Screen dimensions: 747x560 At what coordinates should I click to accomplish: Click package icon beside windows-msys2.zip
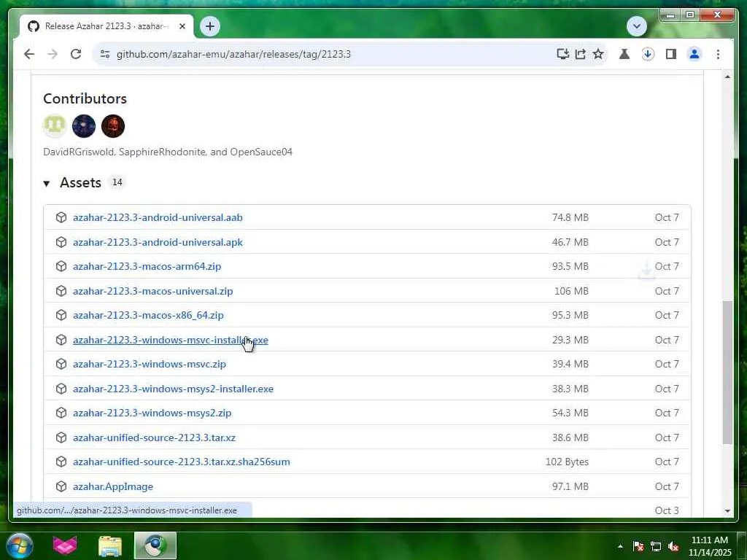(61, 413)
